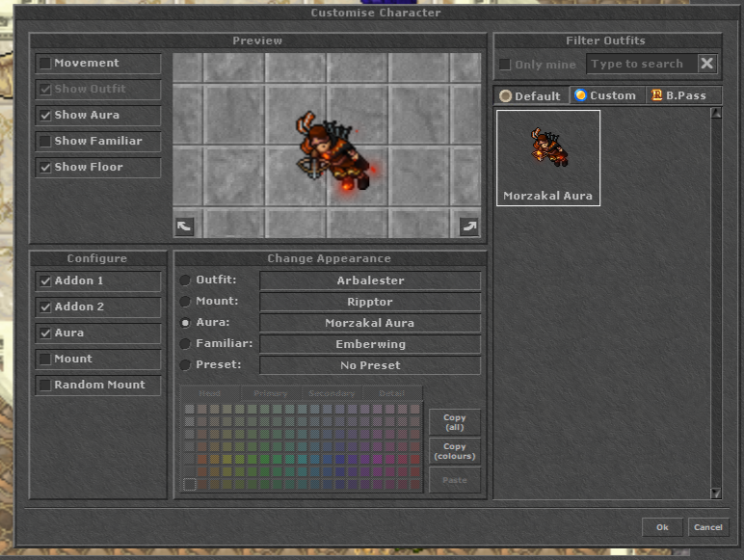This screenshot has height=560, width=744.
Task: Select the Mount radio button
Action: point(185,302)
